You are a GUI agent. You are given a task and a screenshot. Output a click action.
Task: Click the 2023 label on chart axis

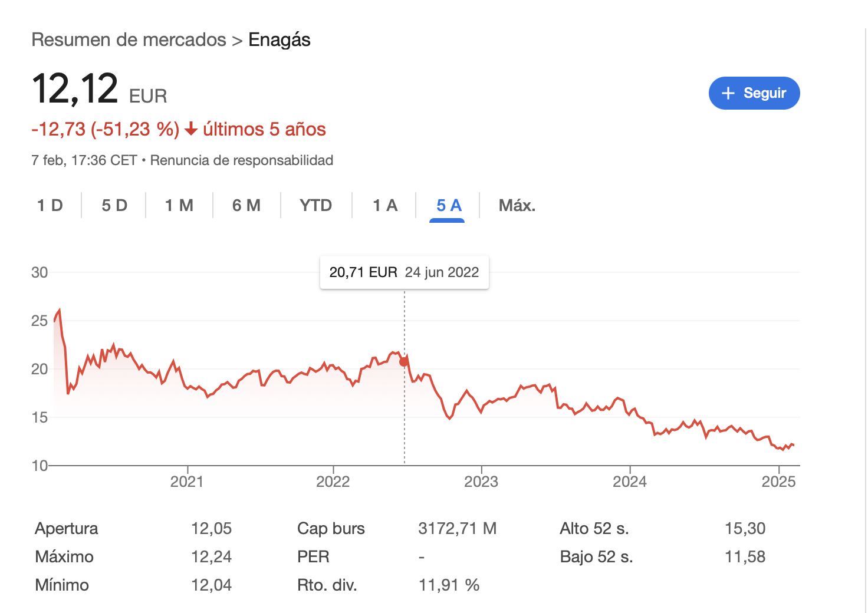pos(481,482)
